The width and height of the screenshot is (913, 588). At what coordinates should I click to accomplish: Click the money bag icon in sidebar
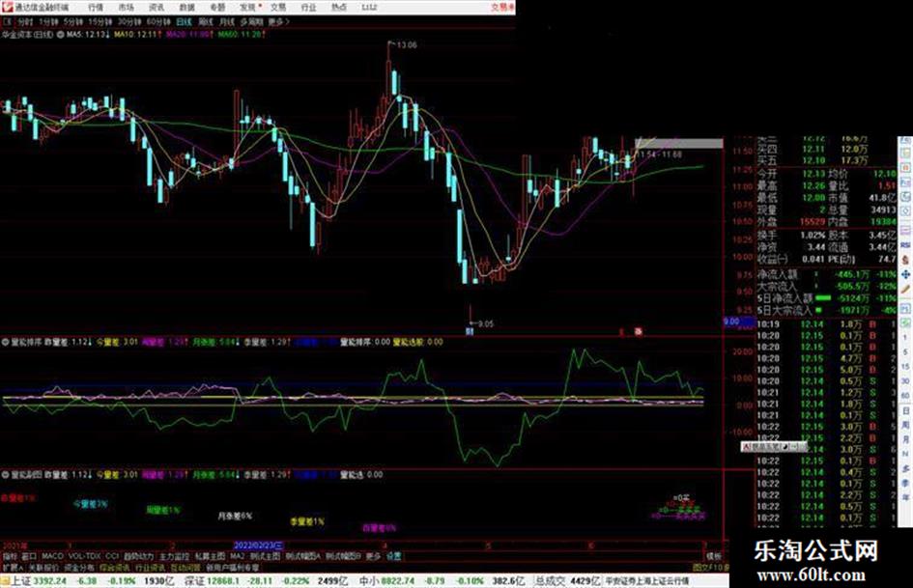[905, 261]
